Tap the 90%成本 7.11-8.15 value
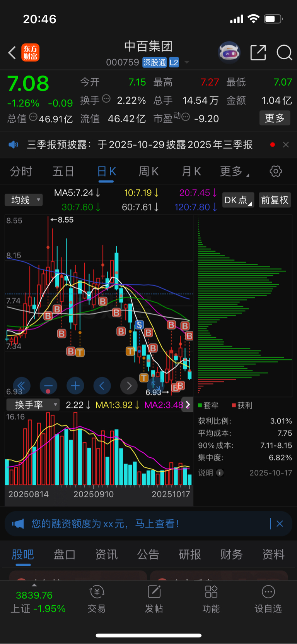Image resolution: width=297 pixels, height=644 pixels. click(276, 445)
